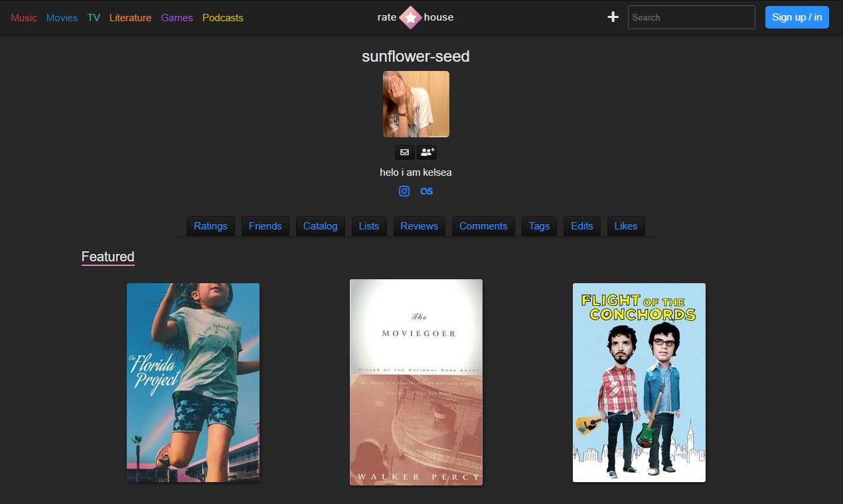View the Comments tab
Screen dimensions: 843x504
[483, 226]
